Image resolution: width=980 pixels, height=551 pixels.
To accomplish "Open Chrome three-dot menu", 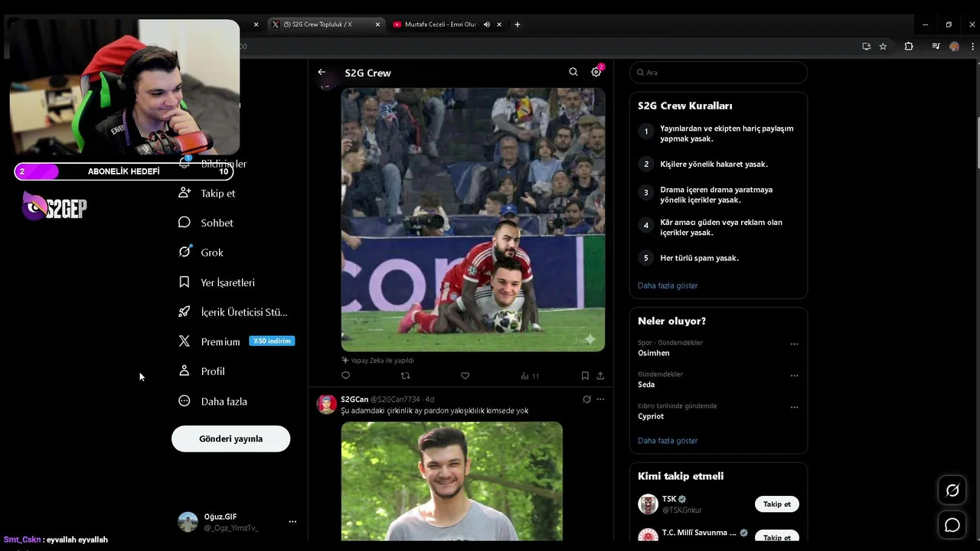I will click(x=973, y=46).
